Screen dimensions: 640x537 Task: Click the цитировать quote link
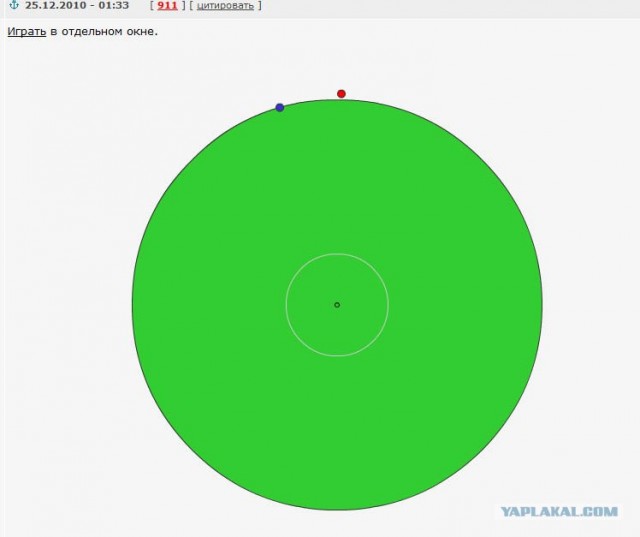click(x=225, y=6)
